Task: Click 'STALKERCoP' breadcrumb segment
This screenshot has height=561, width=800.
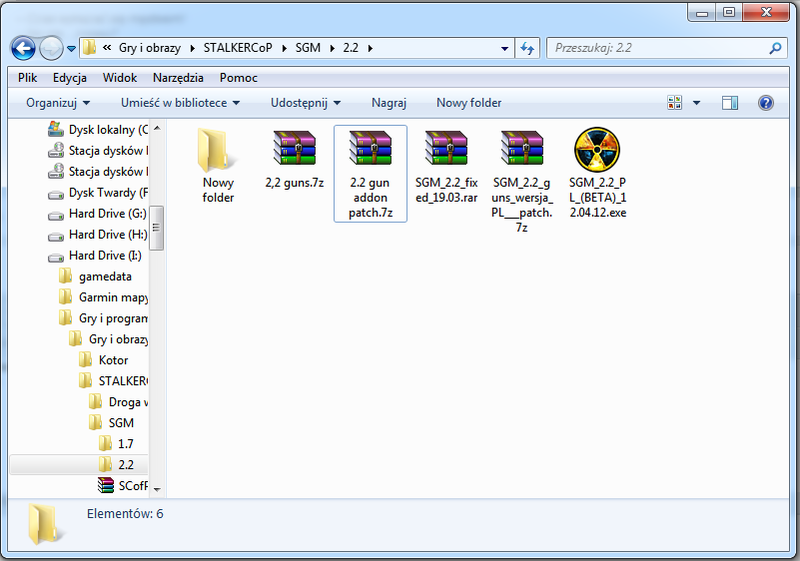Action: coord(238,48)
